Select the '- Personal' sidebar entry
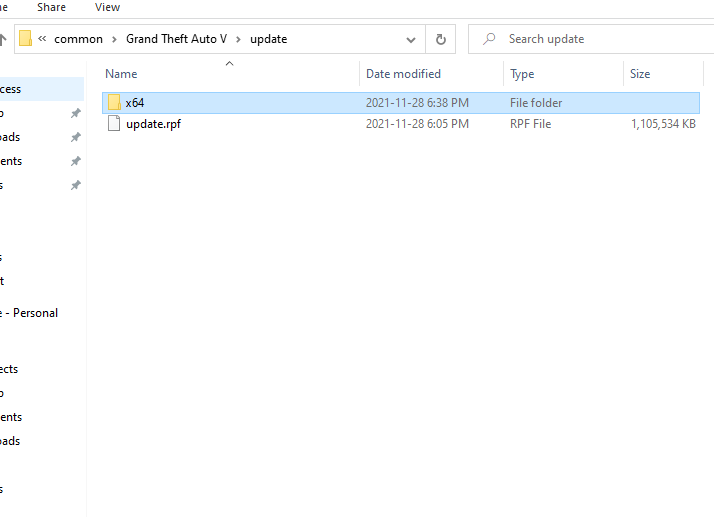The image size is (714, 517). [x=29, y=313]
